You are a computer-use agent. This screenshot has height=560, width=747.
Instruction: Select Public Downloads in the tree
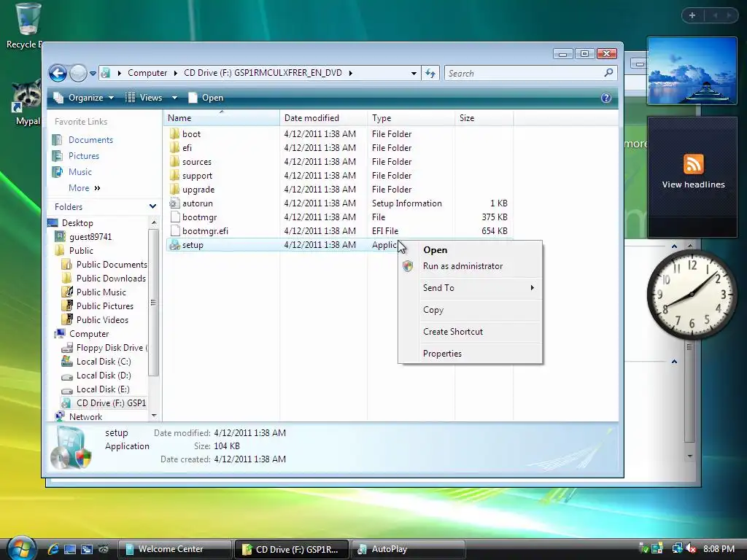point(111,278)
